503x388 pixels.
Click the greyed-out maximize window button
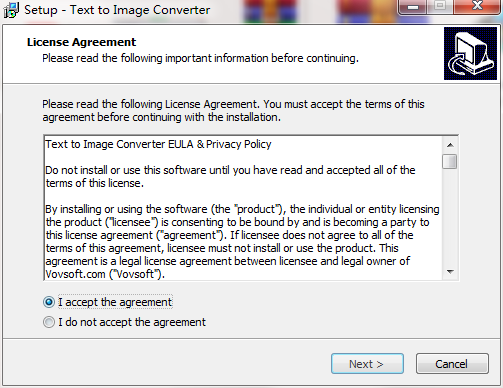pyautogui.click(x=440, y=6)
